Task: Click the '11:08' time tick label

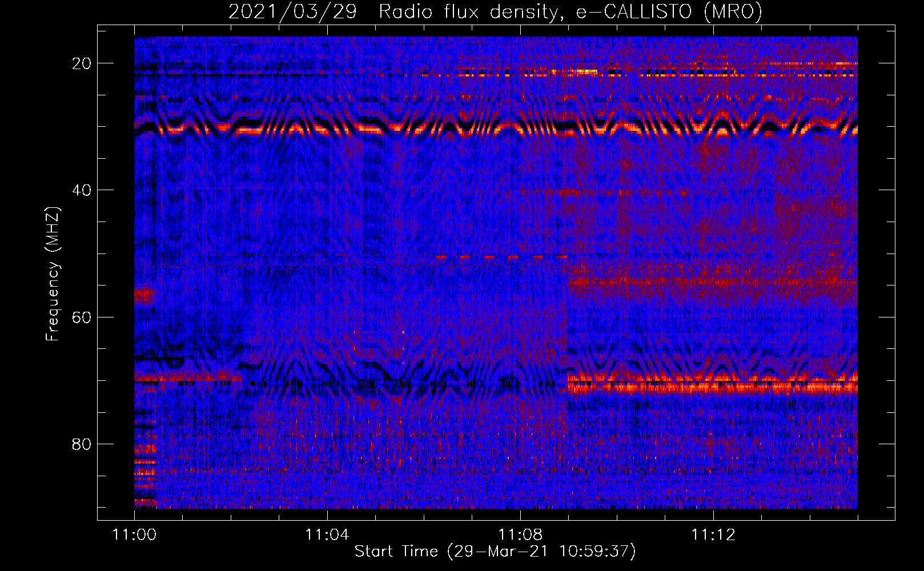Action: pos(520,535)
